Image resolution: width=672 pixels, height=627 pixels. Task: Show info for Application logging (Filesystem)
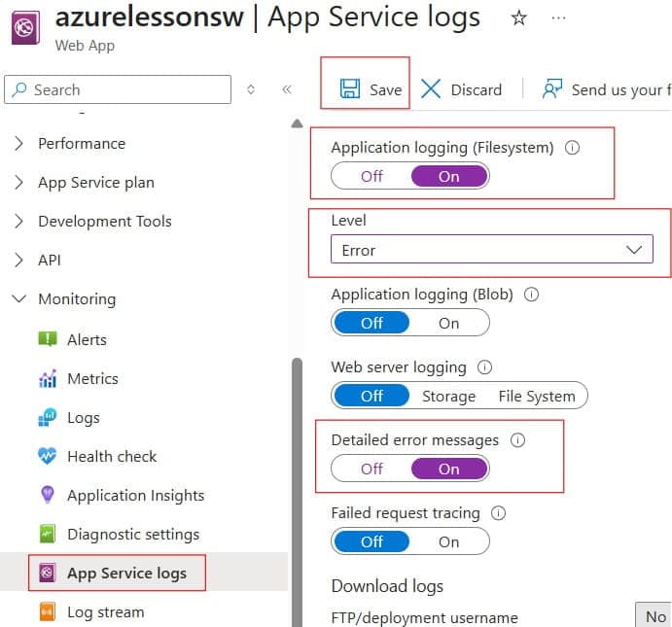coord(572,148)
